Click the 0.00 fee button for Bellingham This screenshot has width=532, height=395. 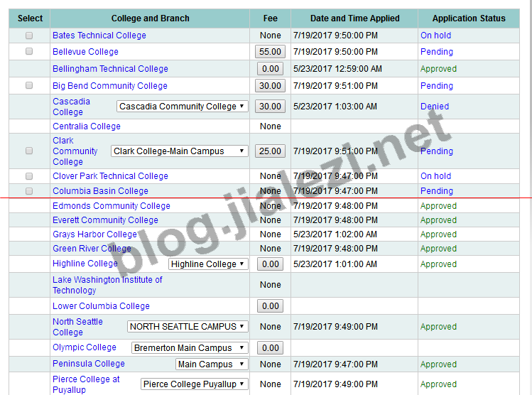click(270, 68)
